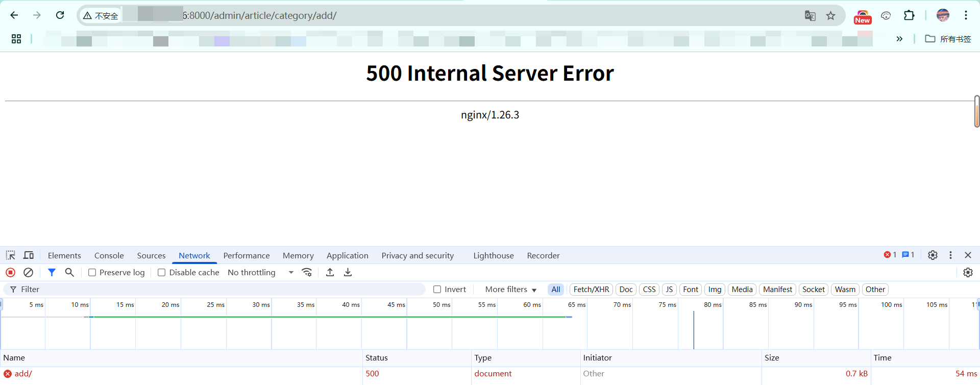Click the import HAR upload icon

330,273
